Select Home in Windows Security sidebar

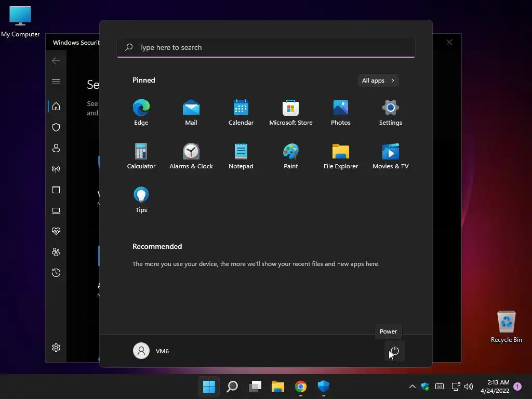tap(56, 106)
